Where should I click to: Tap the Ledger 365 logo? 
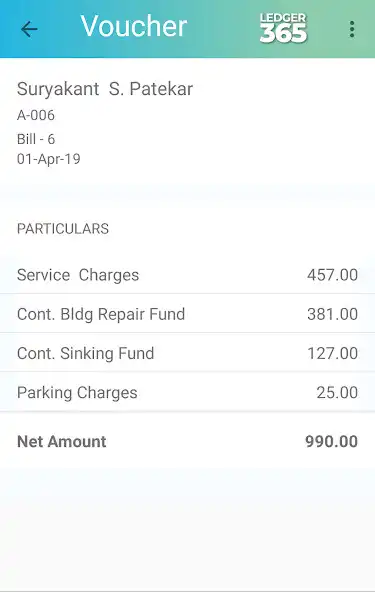(283, 28)
